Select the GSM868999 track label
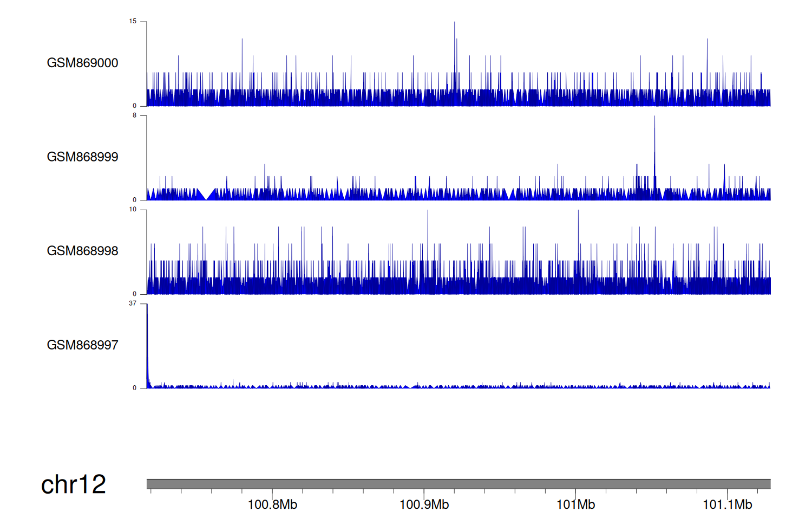This screenshot has height=531, width=812. click(x=82, y=157)
